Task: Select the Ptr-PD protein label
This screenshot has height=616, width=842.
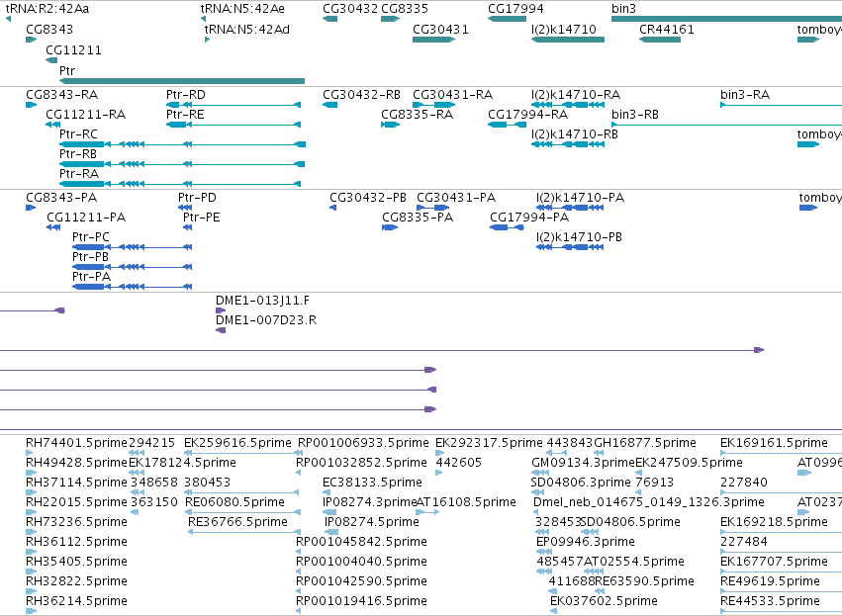Action: click(x=197, y=198)
